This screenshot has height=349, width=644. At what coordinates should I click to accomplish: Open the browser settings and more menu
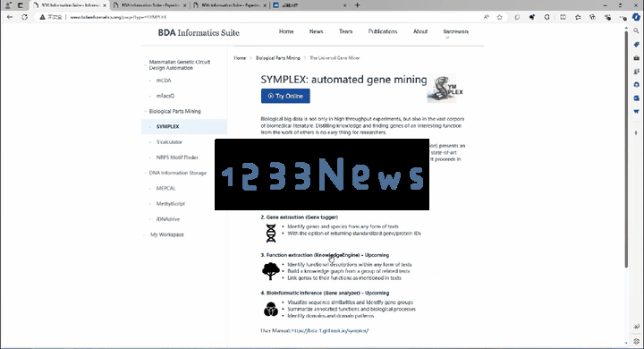tap(623, 17)
